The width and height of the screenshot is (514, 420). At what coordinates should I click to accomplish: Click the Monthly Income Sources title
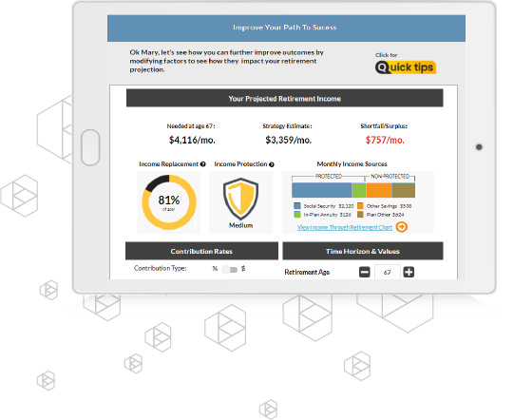[352, 164]
